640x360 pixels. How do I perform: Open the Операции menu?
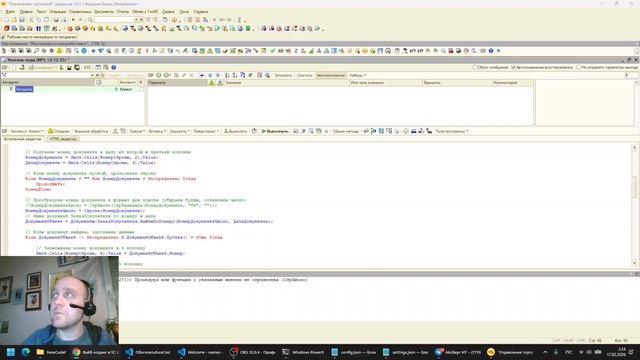[x=57, y=12]
